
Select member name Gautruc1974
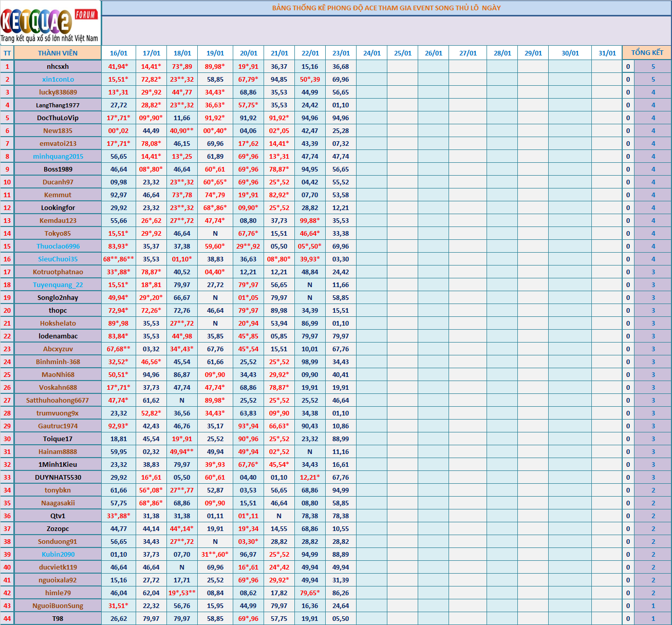58,426
